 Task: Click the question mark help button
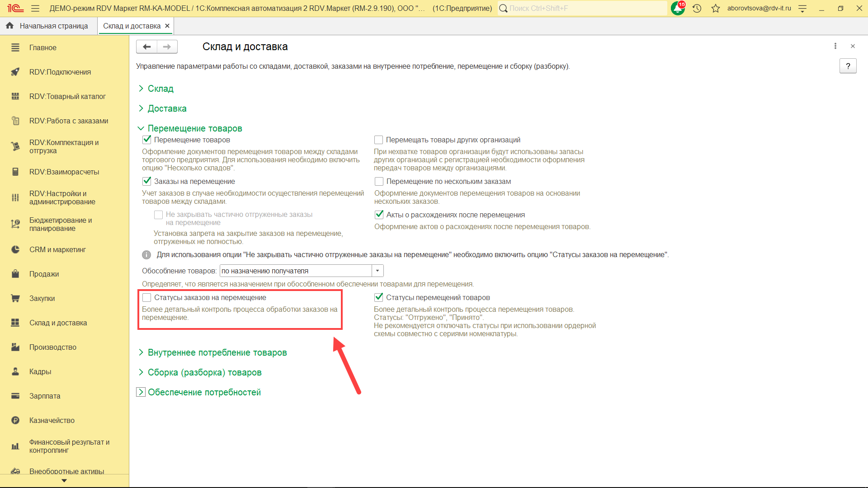(848, 66)
